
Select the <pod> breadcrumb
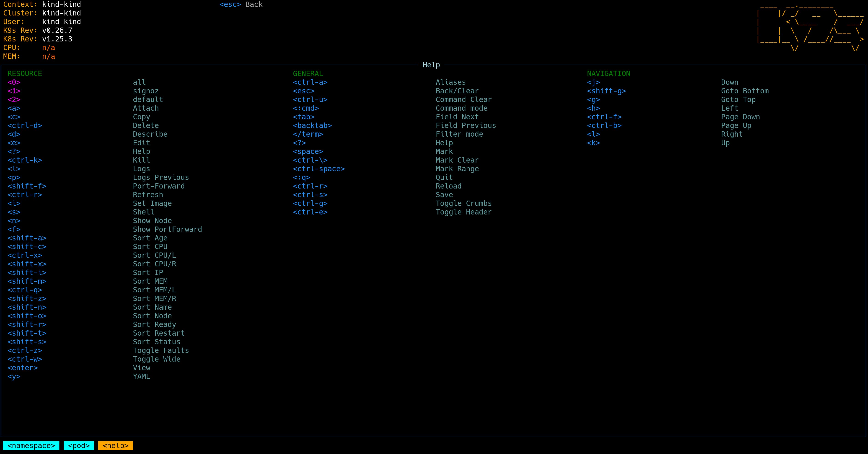point(79,446)
